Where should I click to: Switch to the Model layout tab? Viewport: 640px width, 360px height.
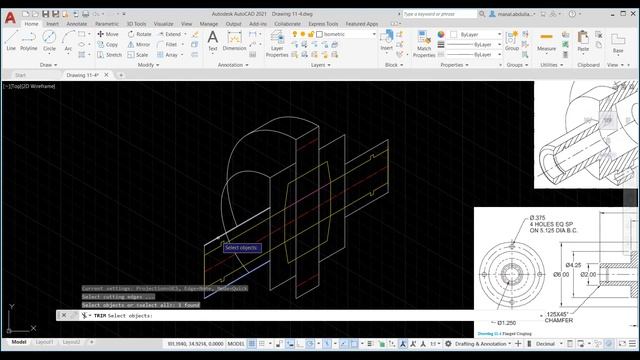pos(19,342)
